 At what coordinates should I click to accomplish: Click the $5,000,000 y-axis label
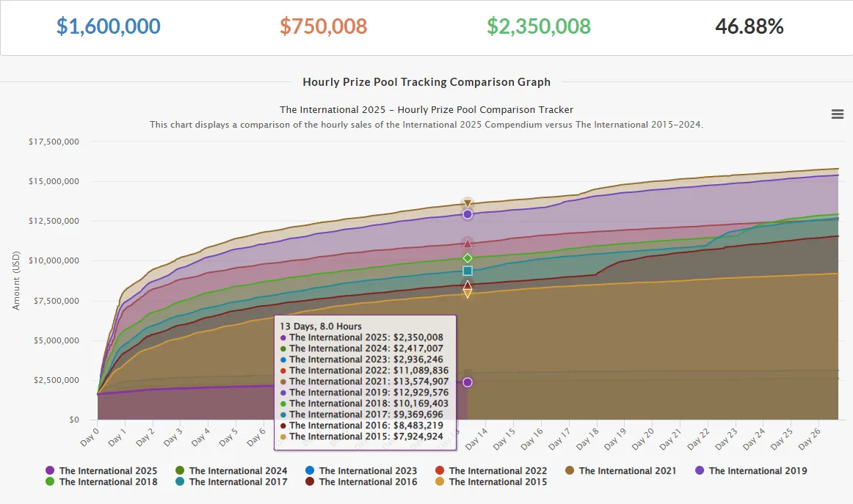tap(56, 340)
